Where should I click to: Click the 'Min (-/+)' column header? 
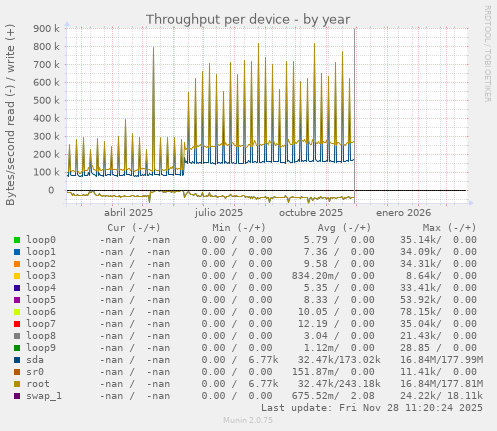tap(239, 228)
